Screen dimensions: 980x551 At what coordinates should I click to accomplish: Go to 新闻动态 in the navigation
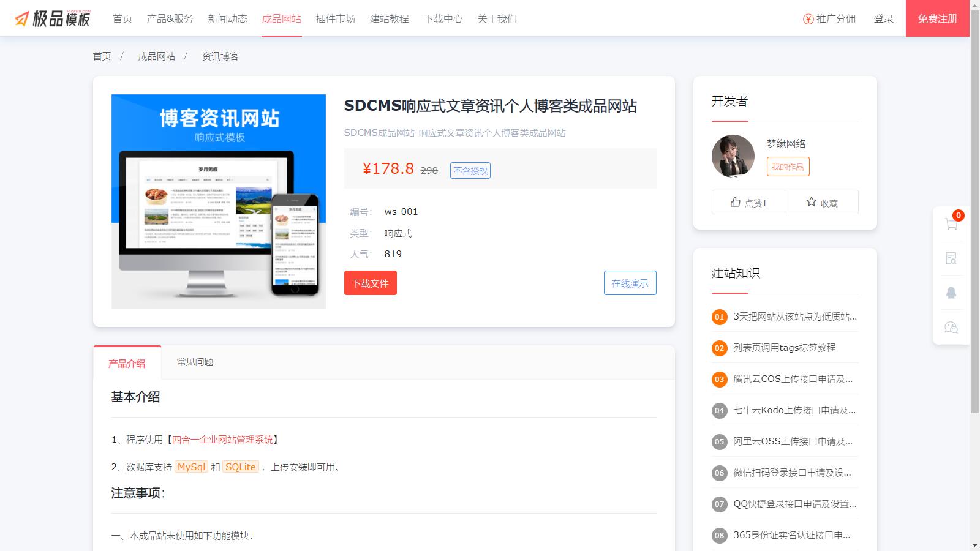pyautogui.click(x=228, y=18)
